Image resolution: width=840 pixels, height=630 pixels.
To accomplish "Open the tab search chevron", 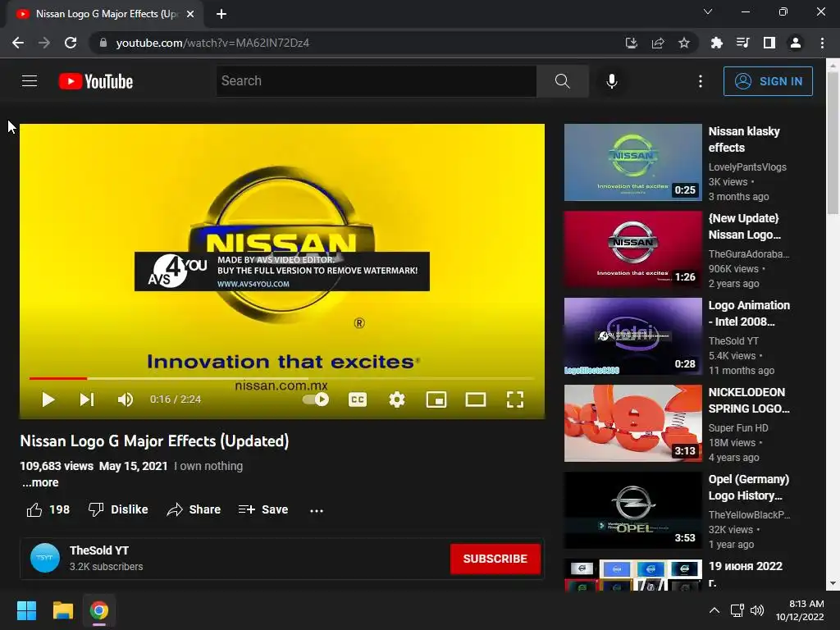I will click(x=708, y=11).
